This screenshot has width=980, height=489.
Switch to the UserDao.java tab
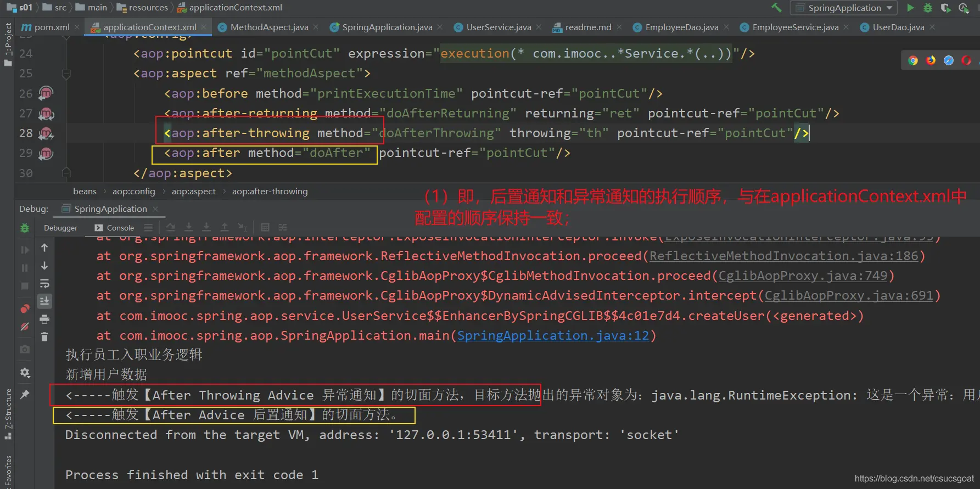pyautogui.click(x=898, y=27)
